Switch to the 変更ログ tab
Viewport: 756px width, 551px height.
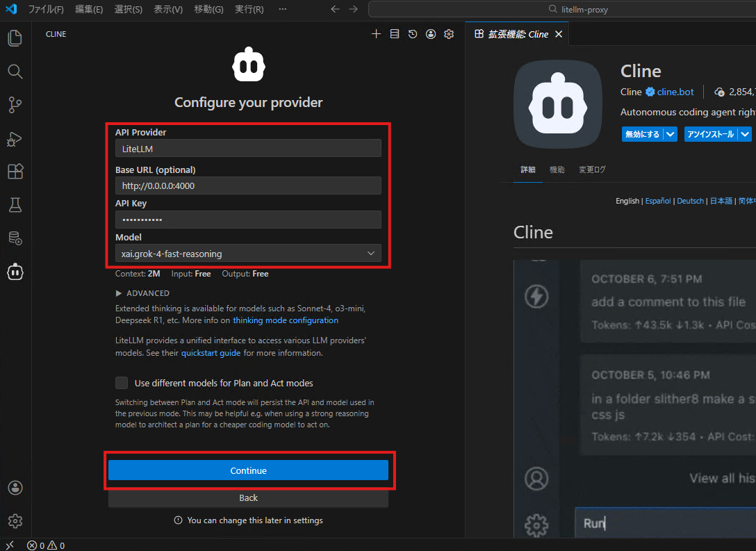click(x=592, y=170)
